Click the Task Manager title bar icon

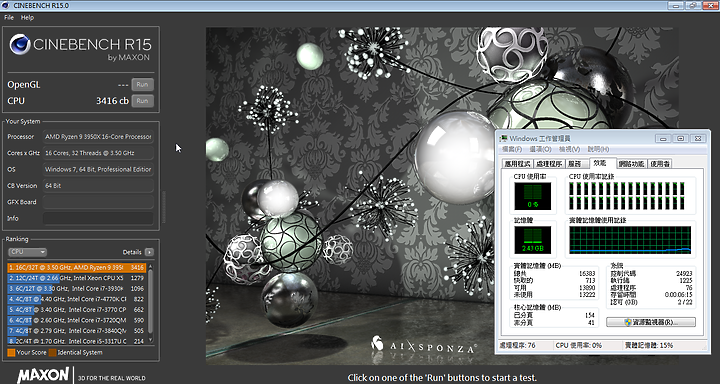504,138
